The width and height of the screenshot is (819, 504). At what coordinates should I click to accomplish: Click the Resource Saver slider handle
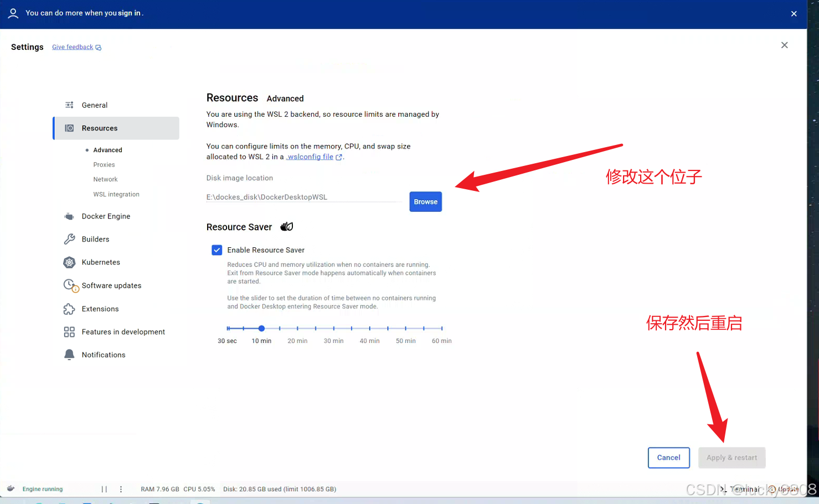(x=261, y=329)
